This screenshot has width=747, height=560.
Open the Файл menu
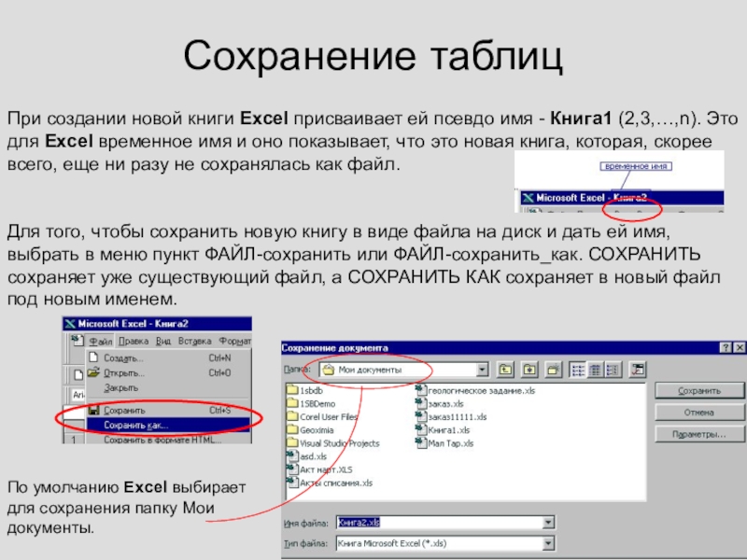click(101, 342)
